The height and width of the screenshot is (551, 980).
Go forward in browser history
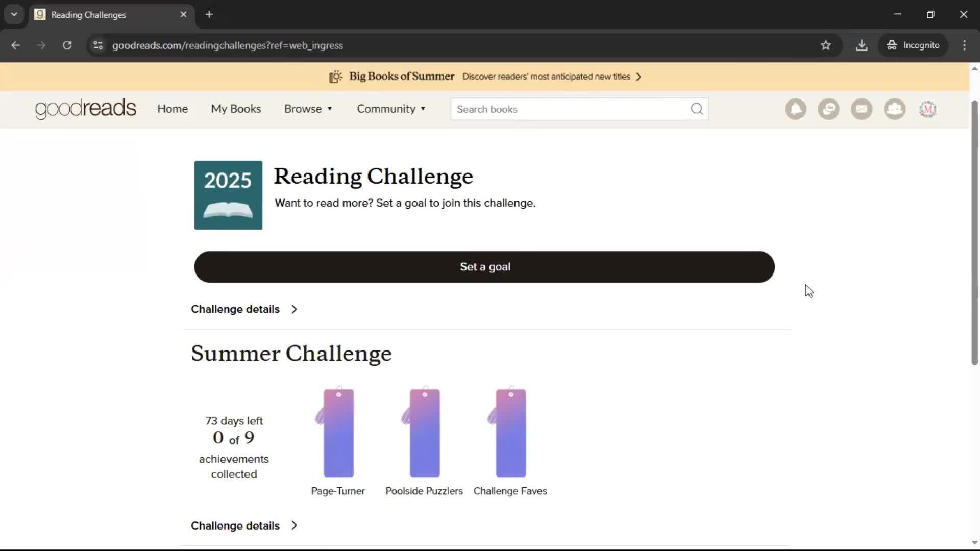pos(41,45)
